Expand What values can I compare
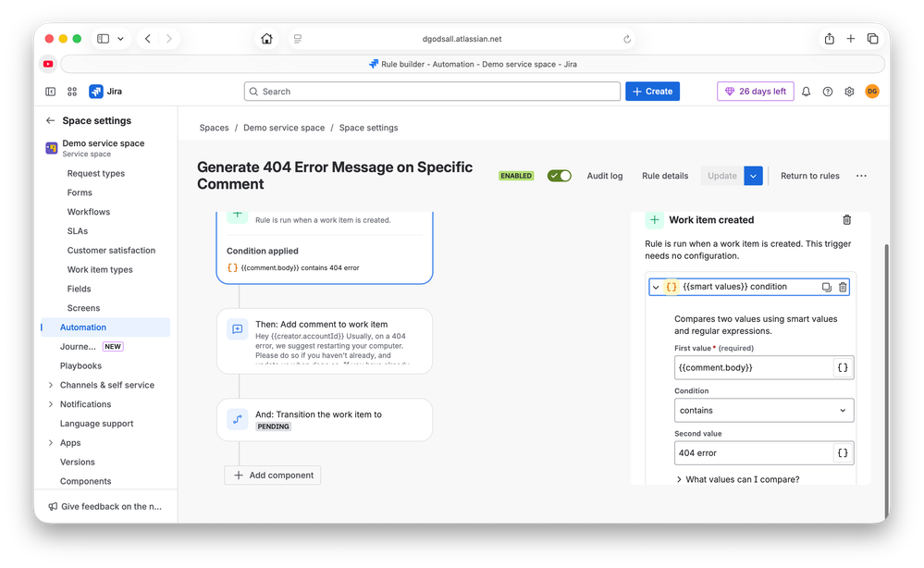This screenshot has height=568, width=924. coord(738,479)
